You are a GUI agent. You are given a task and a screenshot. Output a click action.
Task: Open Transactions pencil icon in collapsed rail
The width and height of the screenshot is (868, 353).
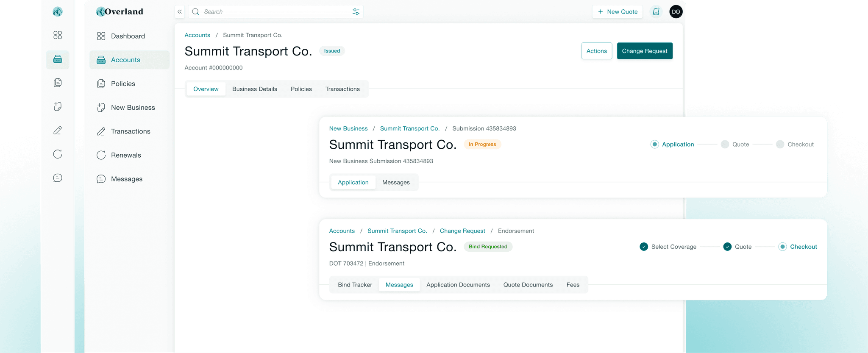tap(58, 131)
